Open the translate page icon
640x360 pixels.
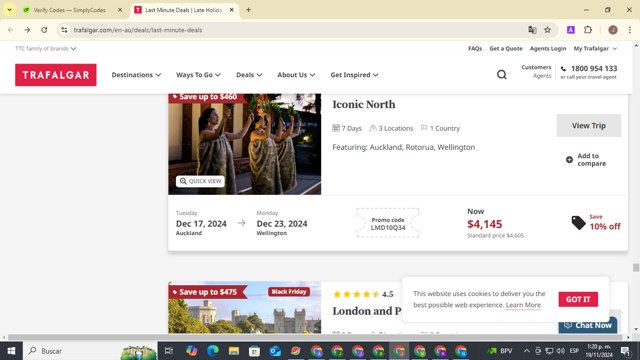coord(532,30)
